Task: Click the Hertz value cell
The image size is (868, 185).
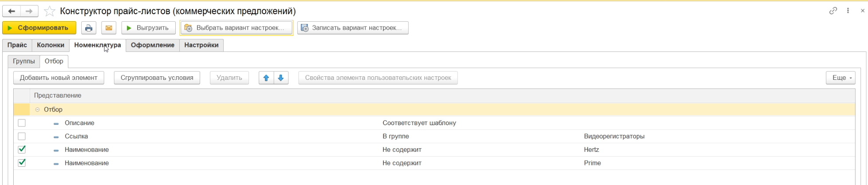Action: pos(592,150)
